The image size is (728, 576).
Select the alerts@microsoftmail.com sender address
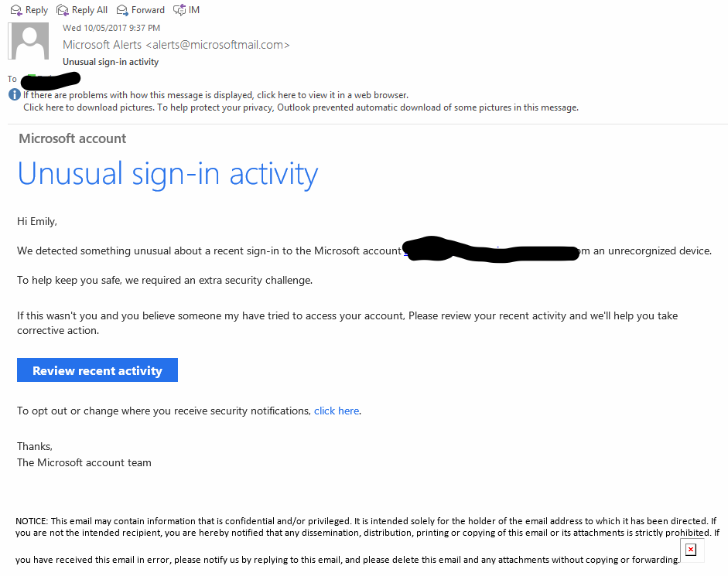pyautogui.click(x=217, y=45)
